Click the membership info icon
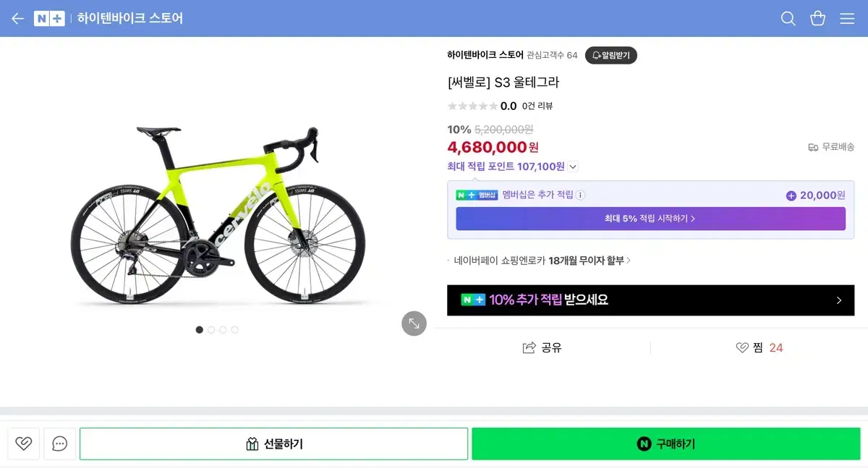868x469 pixels. (581, 195)
